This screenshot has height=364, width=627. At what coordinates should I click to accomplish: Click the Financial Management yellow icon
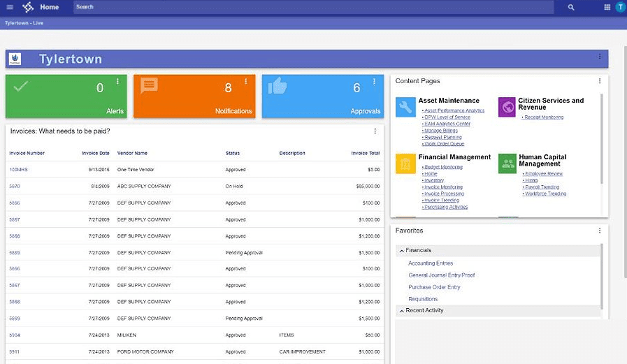tap(405, 163)
